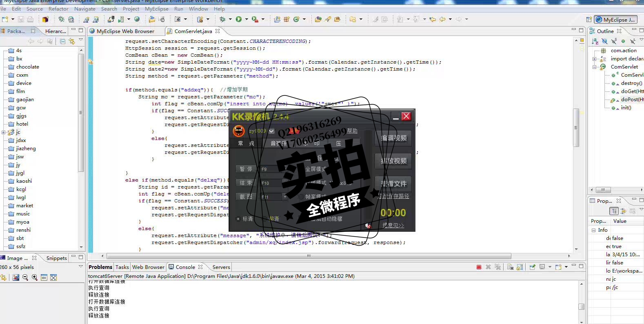Click the 查看文件 button in KK recorder
The height and width of the screenshot is (324, 644).
coord(393,184)
